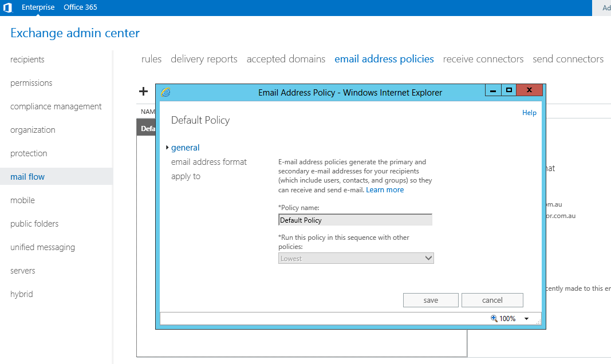This screenshot has width=611, height=364.
Task: Open servers in sidebar
Action: point(22,271)
